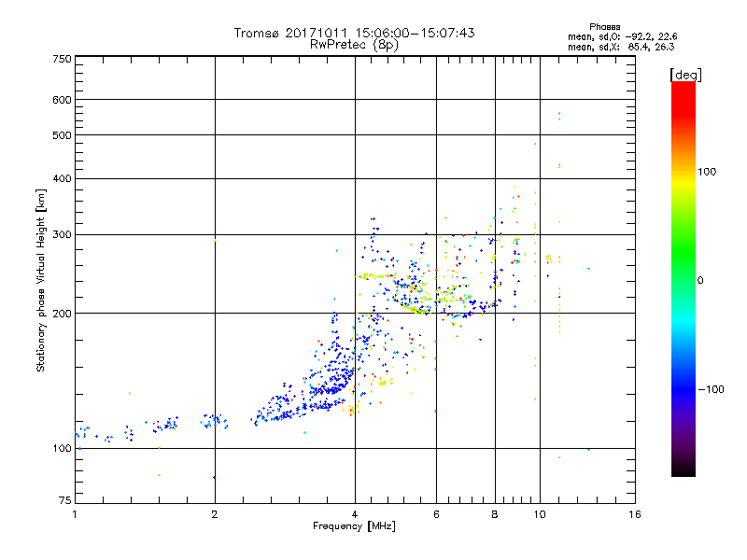Screen dimensions: 747x560
Task: Click the colorbar tick label '100'
Action: 707,172
